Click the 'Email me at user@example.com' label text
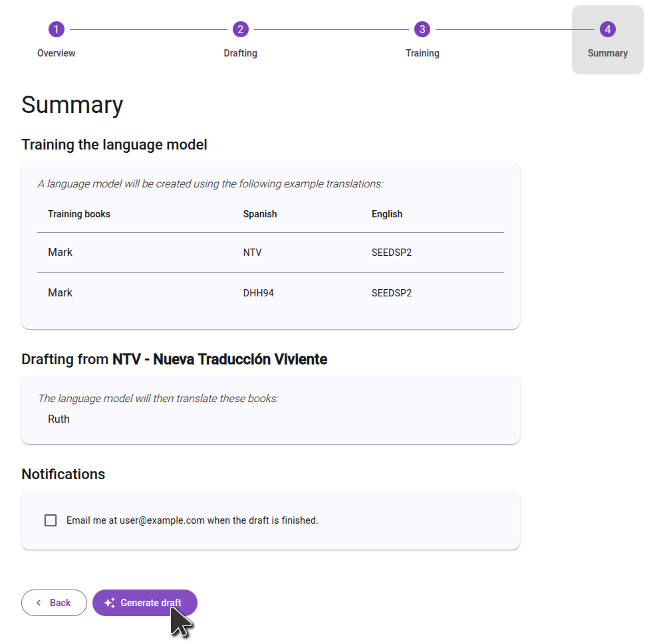Viewport: 665px width, 644px height. pos(192,520)
